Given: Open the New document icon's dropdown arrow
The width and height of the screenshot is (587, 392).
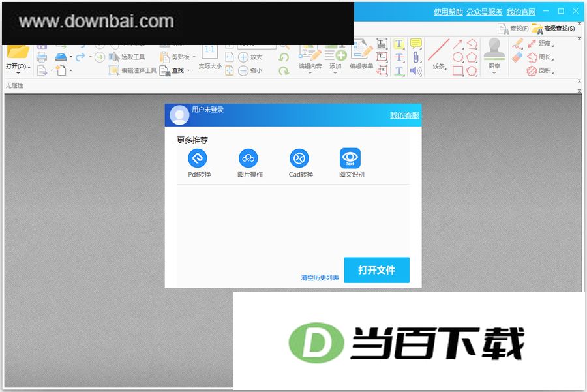Looking at the screenshot, I should point(70,70).
